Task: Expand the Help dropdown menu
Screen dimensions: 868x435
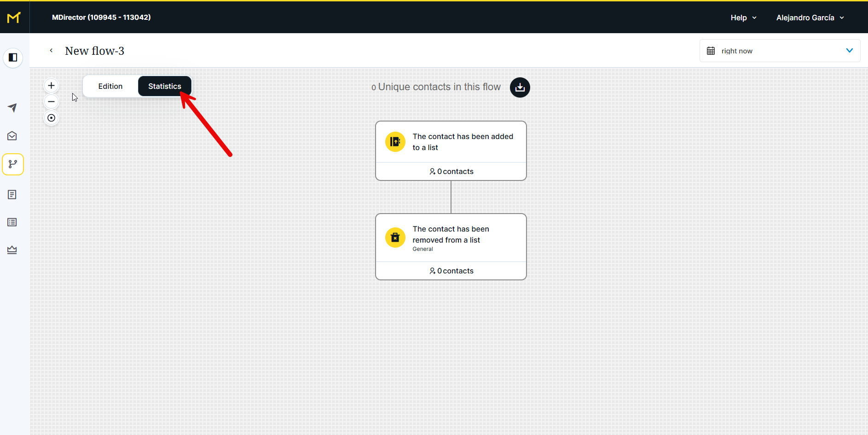Action: point(743,17)
